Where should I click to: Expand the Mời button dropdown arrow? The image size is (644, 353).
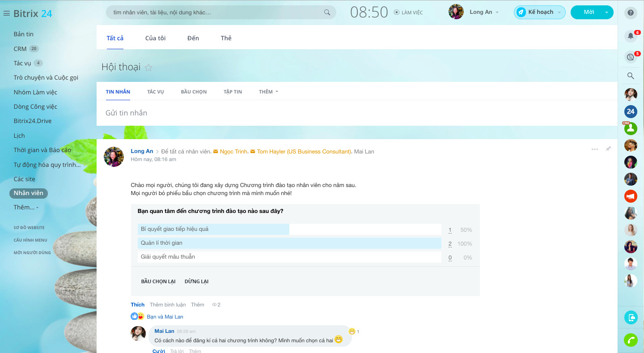[x=607, y=13]
